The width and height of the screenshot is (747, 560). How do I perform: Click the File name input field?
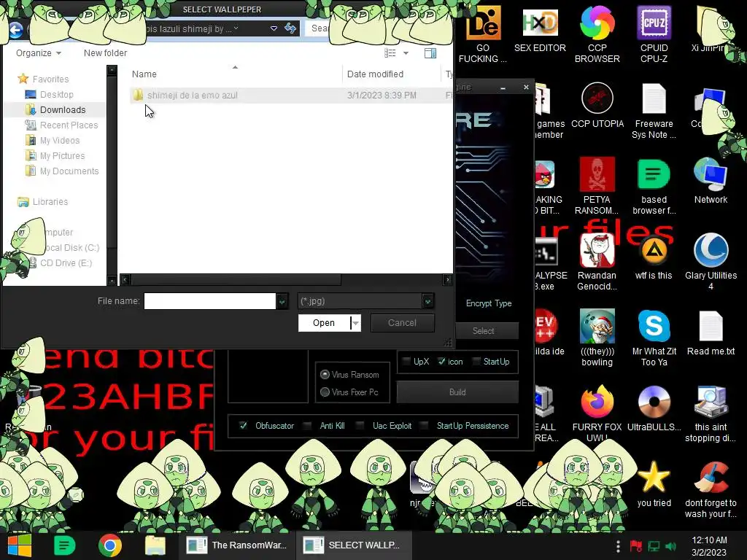pos(209,301)
